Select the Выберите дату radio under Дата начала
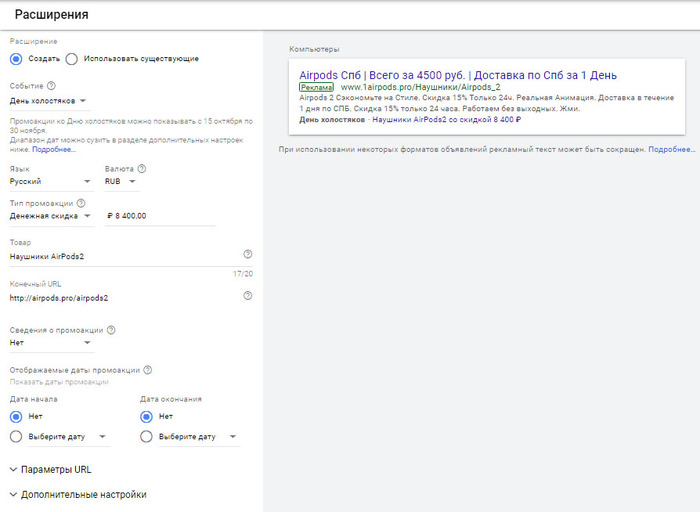 point(16,436)
